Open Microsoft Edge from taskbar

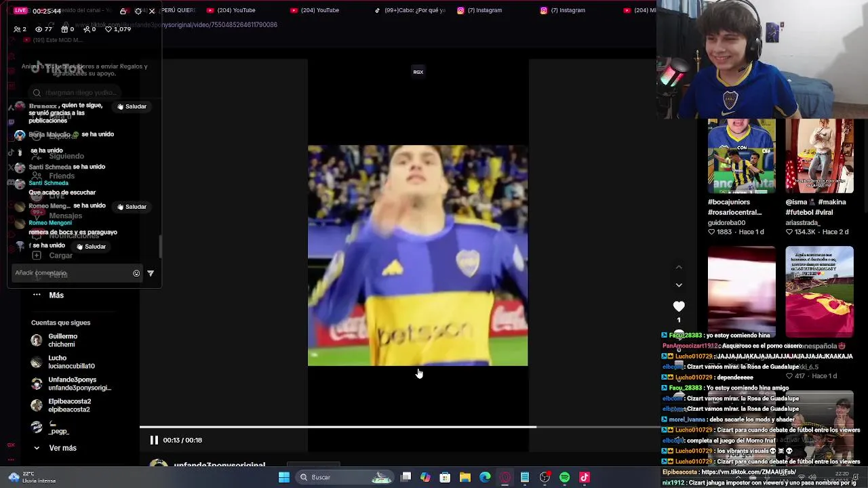(485, 477)
